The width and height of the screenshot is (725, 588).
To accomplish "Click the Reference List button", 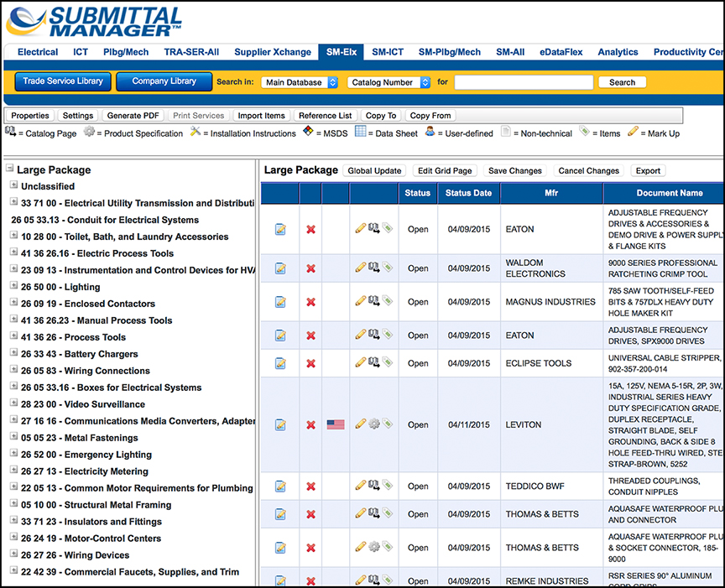I will click(325, 116).
